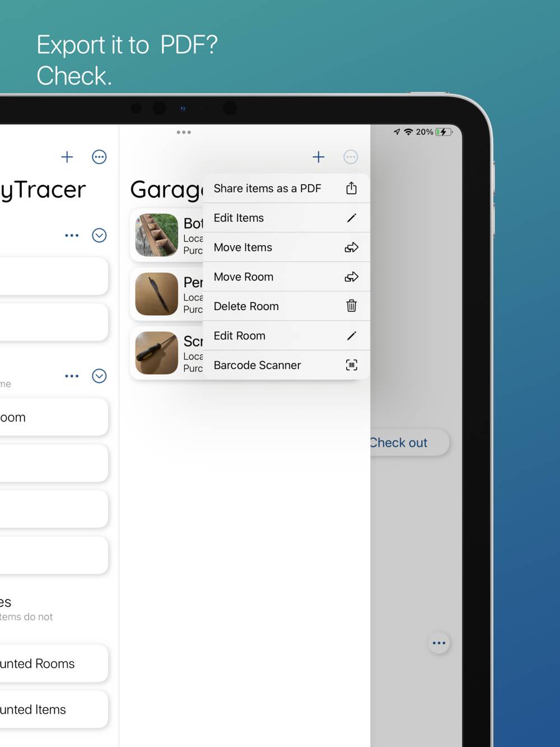Viewport: 560px width, 747px height.
Task: Tap the upper sidebar section three-dots icon
Action: [x=72, y=236]
